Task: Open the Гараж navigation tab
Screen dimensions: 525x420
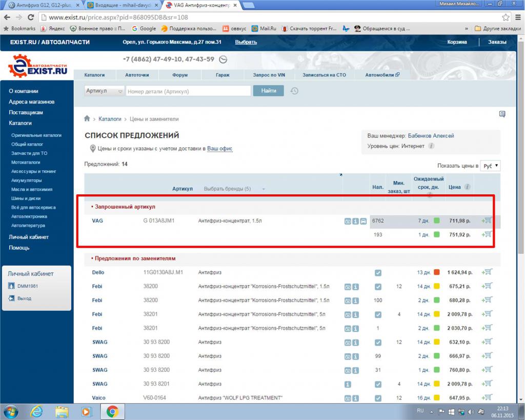Action: click(223, 75)
